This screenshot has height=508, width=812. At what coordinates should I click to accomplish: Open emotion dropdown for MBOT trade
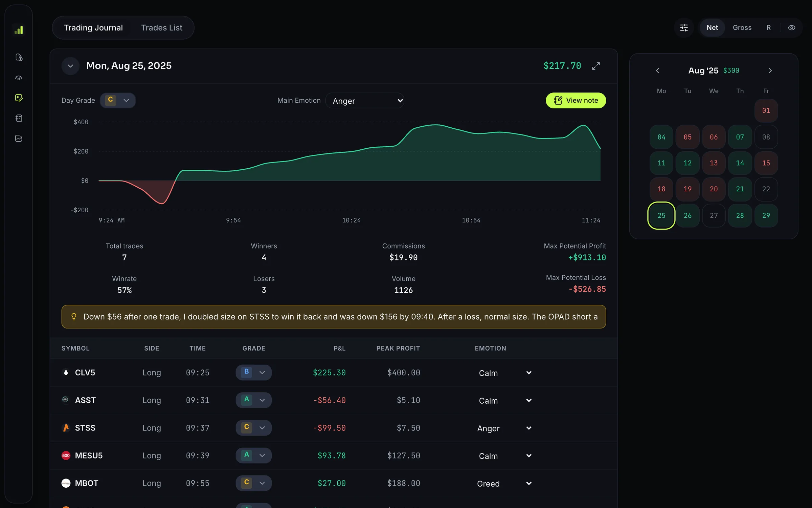point(504,483)
